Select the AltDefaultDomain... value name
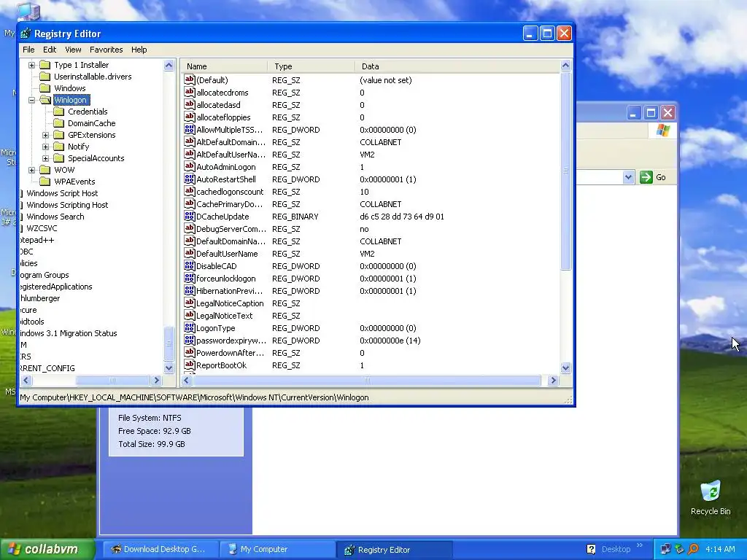 (231, 142)
